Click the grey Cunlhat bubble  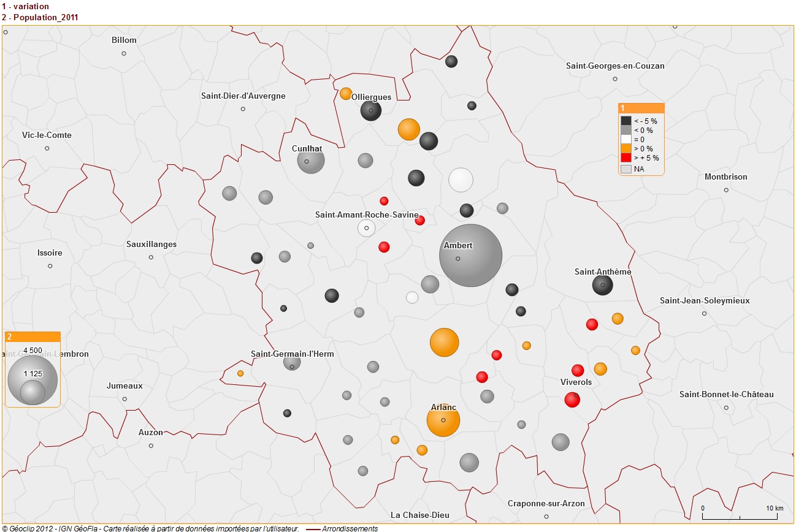point(310,161)
